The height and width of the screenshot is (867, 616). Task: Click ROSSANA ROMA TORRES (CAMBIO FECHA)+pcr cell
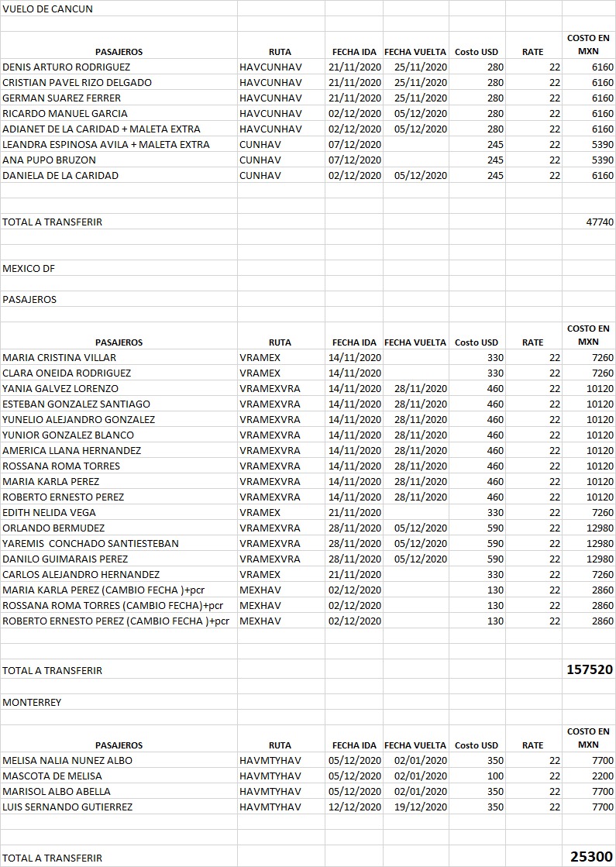click(x=119, y=605)
